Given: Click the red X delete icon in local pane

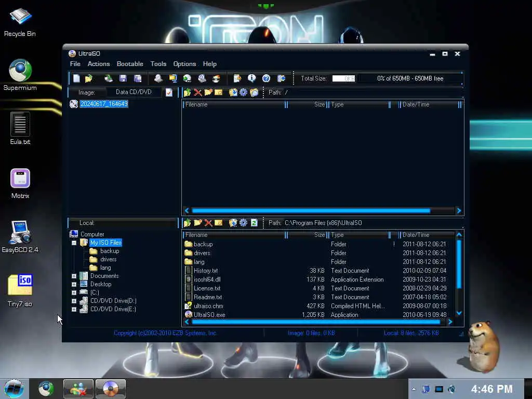Looking at the screenshot, I should [208, 223].
